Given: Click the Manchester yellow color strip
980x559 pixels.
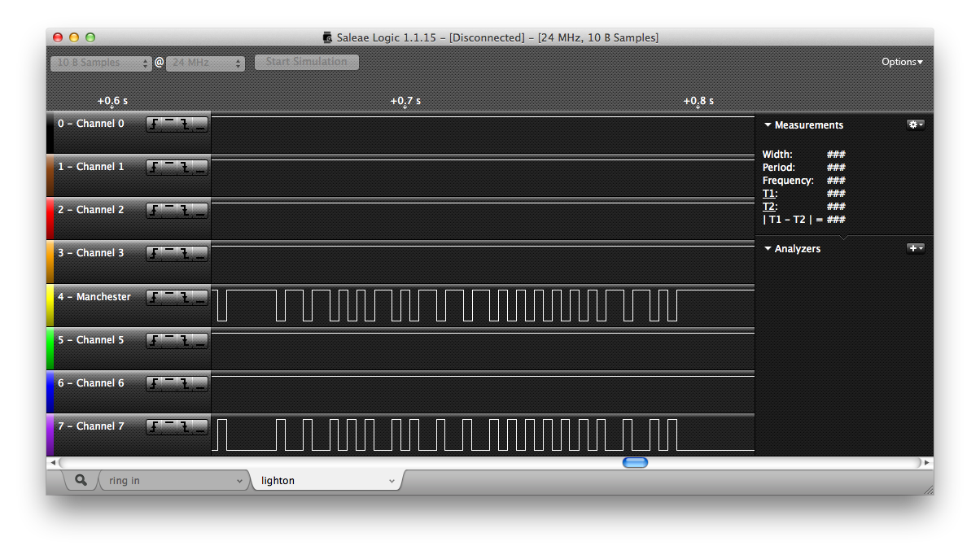Looking at the screenshot, I should tap(50, 306).
